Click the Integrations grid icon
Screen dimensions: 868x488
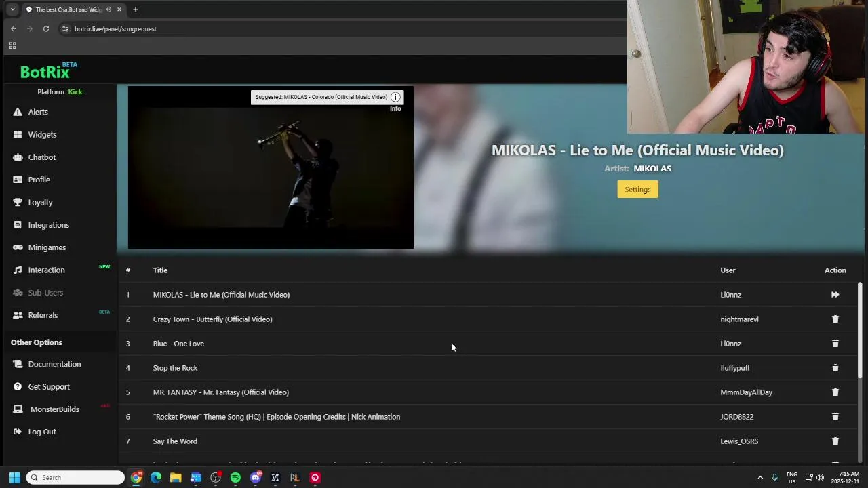pyautogui.click(x=18, y=225)
